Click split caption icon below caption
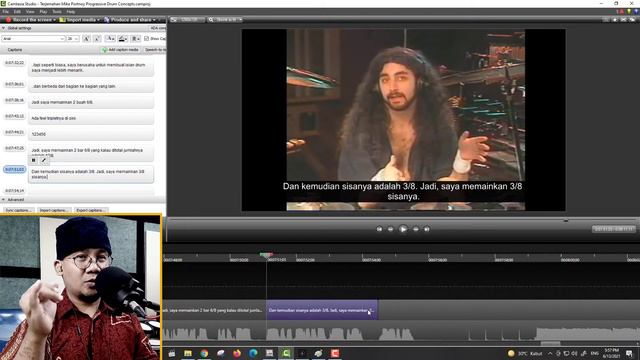Viewport: 640px width, 360px height. tap(34, 160)
